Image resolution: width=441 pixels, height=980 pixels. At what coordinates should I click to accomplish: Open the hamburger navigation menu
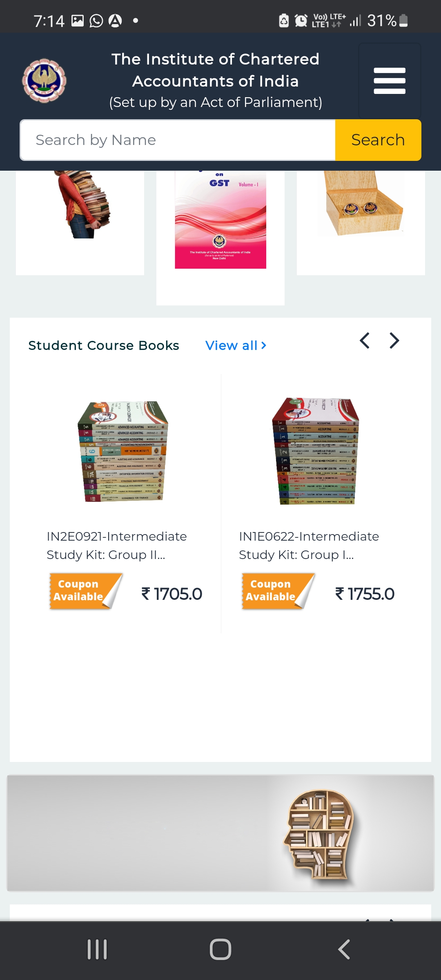pyautogui.click(x=390, y=81)
